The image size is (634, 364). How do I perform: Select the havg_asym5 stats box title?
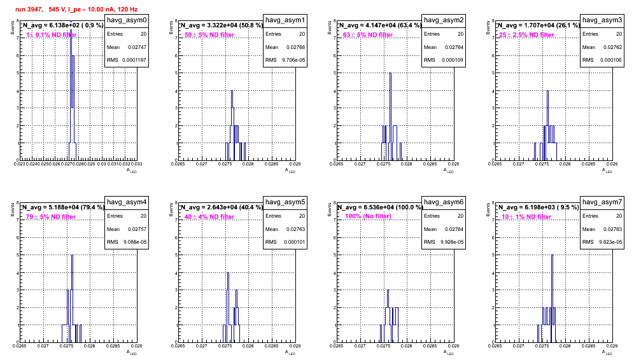(285, 202)
